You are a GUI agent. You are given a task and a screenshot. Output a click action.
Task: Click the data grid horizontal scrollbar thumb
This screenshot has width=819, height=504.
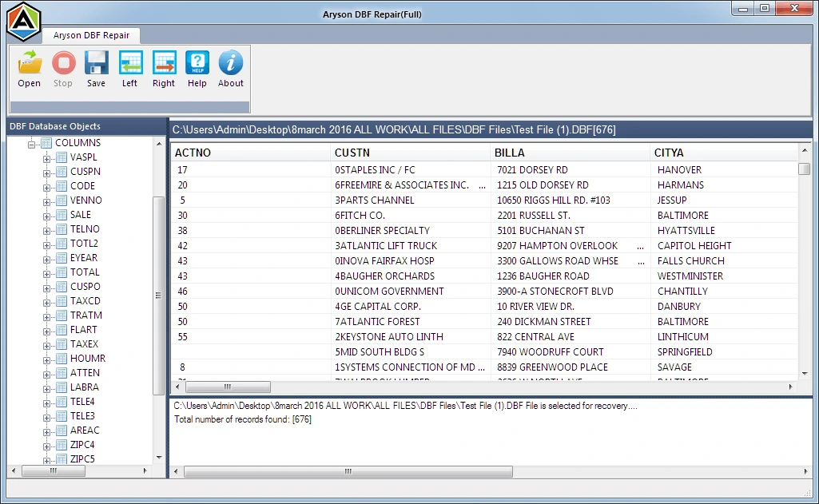(228, 387)
